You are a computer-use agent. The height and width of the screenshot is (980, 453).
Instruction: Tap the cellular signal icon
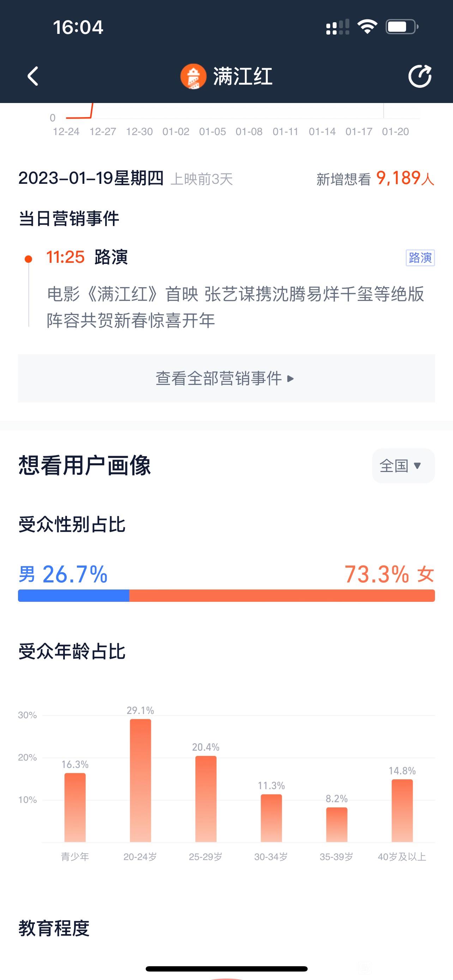337,27
